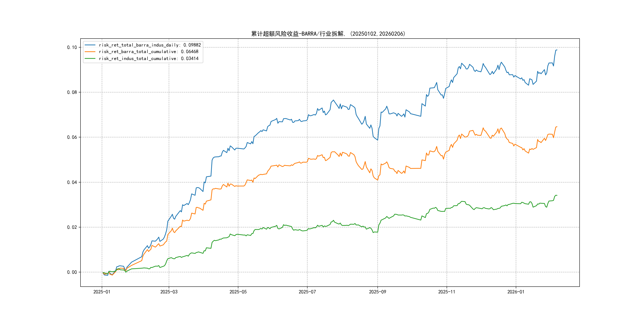This screenshot has height=322, width=644.
Task: Click the 2025-01 x-axis tick label
Action: 102,292
